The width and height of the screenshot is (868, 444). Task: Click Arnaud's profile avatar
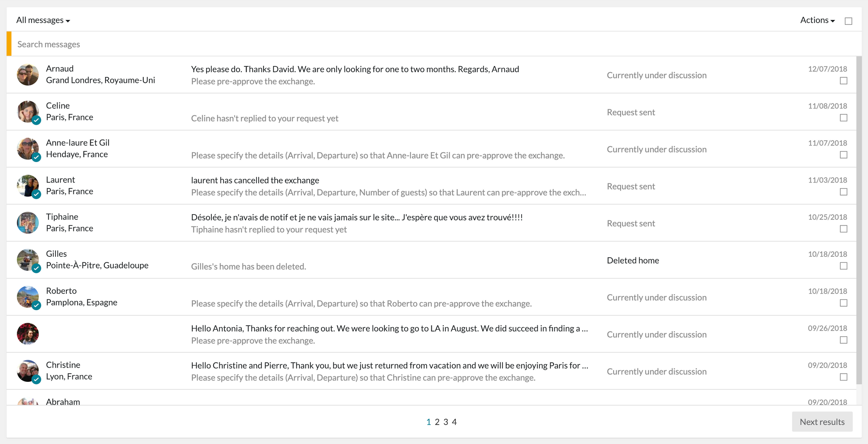click(28, 75)
